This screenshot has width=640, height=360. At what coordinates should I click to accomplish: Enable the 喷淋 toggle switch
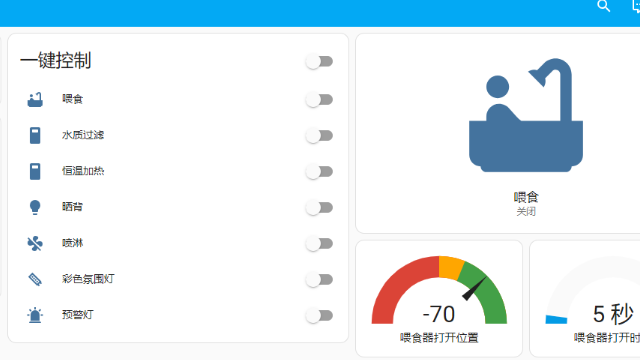point(320,244)
